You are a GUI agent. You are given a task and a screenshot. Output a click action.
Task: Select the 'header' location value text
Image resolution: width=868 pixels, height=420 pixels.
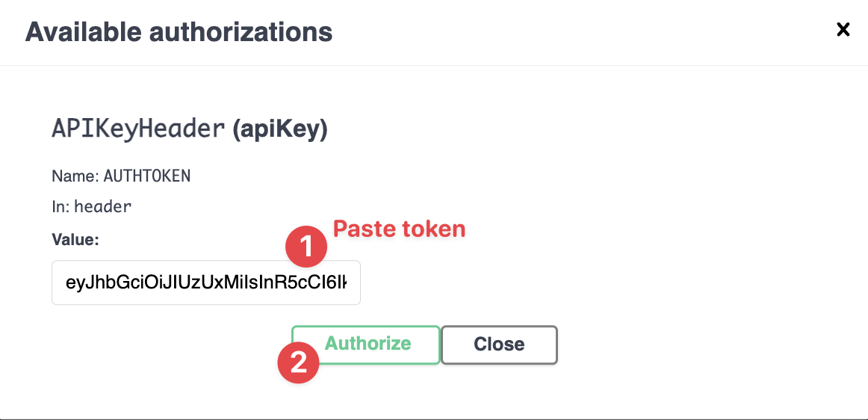click(102, 207)
